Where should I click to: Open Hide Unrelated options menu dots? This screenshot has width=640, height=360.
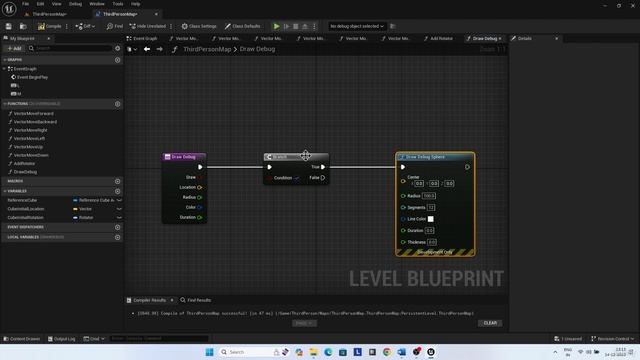point(171,26)
